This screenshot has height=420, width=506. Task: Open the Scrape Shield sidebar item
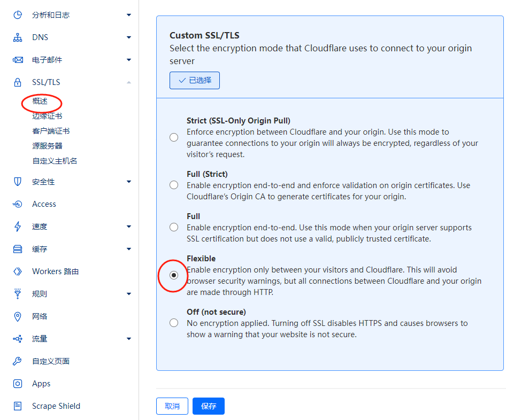click(56, 406)
